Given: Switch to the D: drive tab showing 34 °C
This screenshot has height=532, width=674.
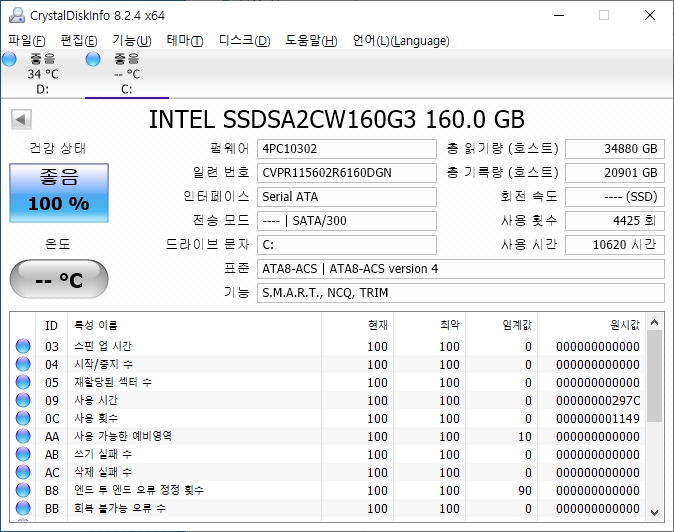Looking at the screenshot, I should [43, 73].
